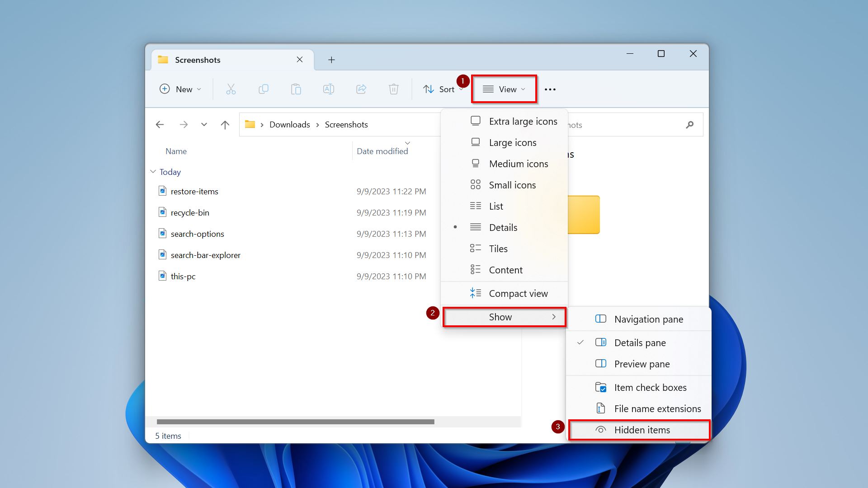Click the Details pane option

pos(640,343)
